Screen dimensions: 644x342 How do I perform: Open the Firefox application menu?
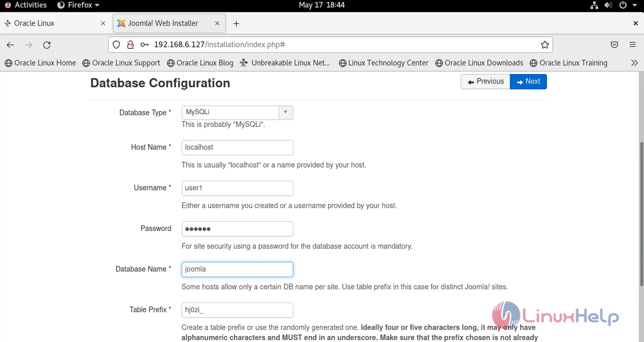[78, 5]
